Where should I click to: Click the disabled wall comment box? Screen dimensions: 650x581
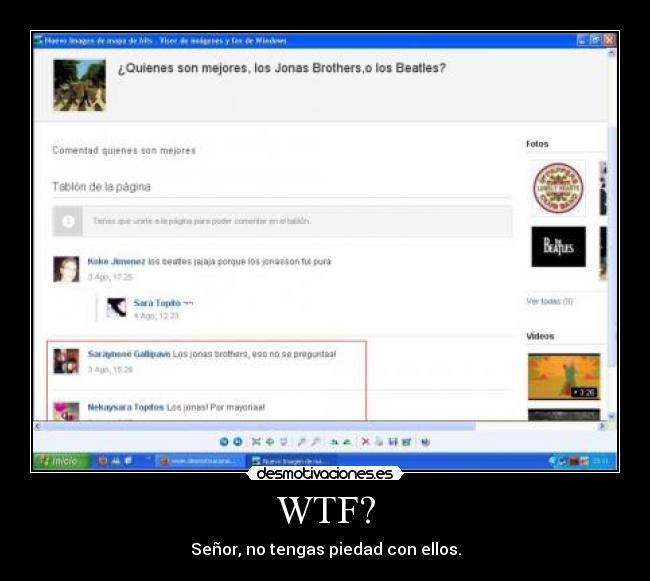pos(282,221)
